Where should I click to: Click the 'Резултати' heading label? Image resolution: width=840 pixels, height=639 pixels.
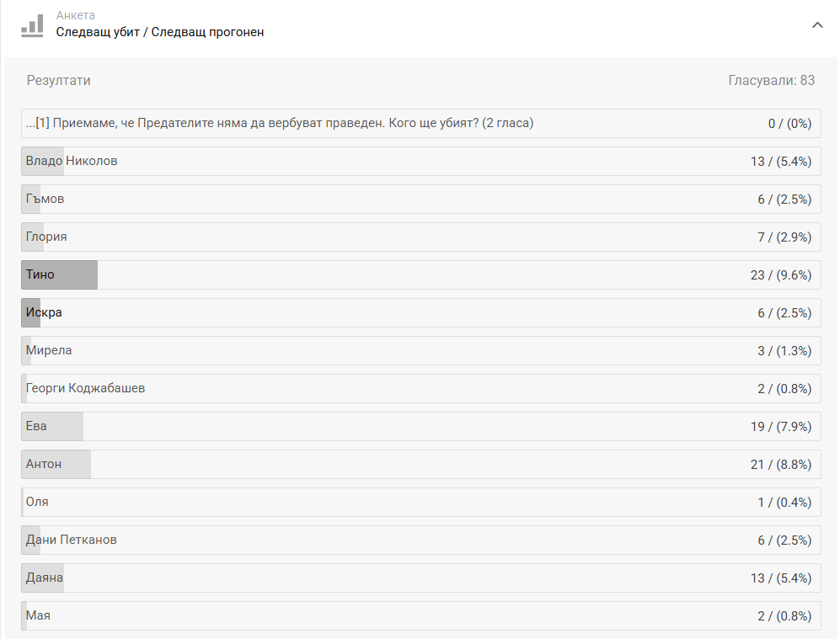[59, 81]
